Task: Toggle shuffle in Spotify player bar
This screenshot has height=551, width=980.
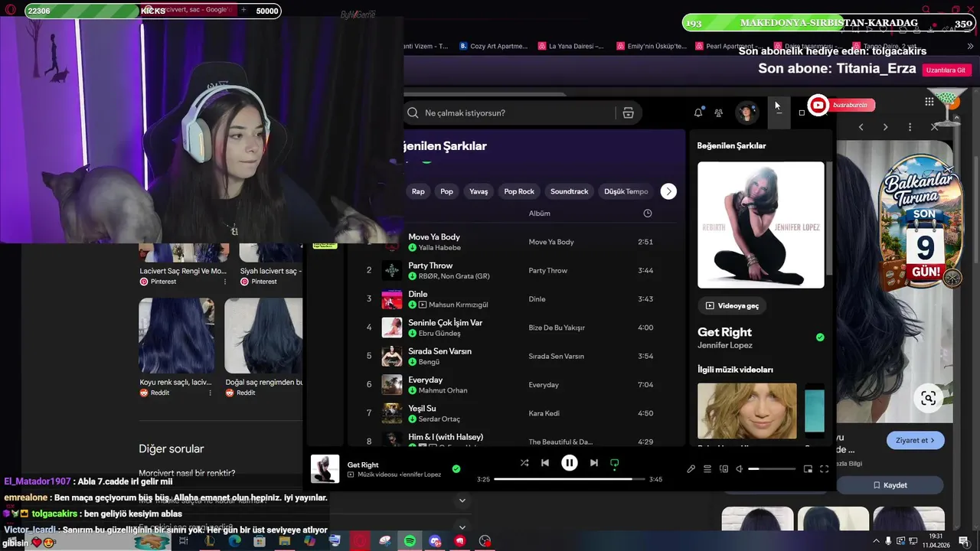Action: coord(524,463)
